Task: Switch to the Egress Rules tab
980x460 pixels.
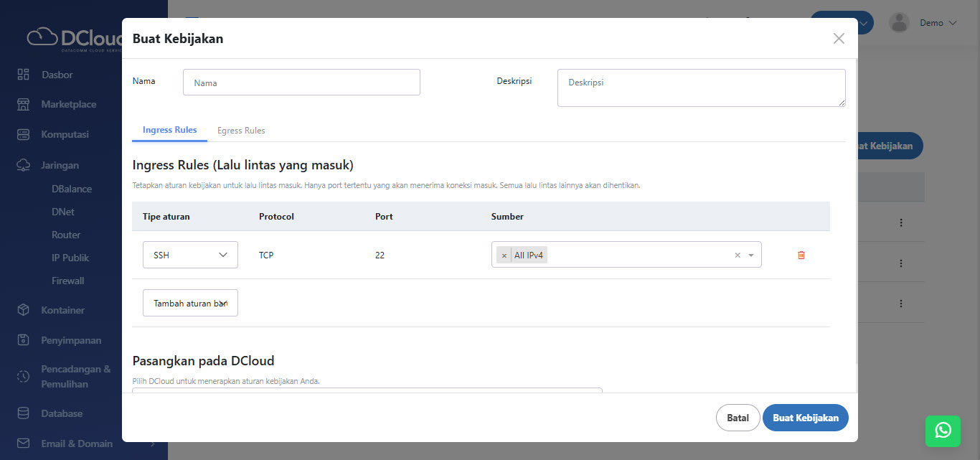Action: 241,131
